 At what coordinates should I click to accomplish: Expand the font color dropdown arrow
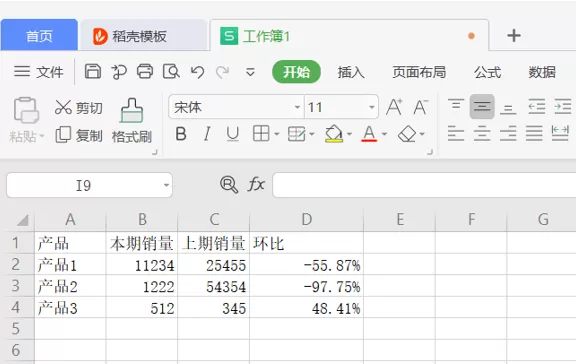click(x=384, y=134)
